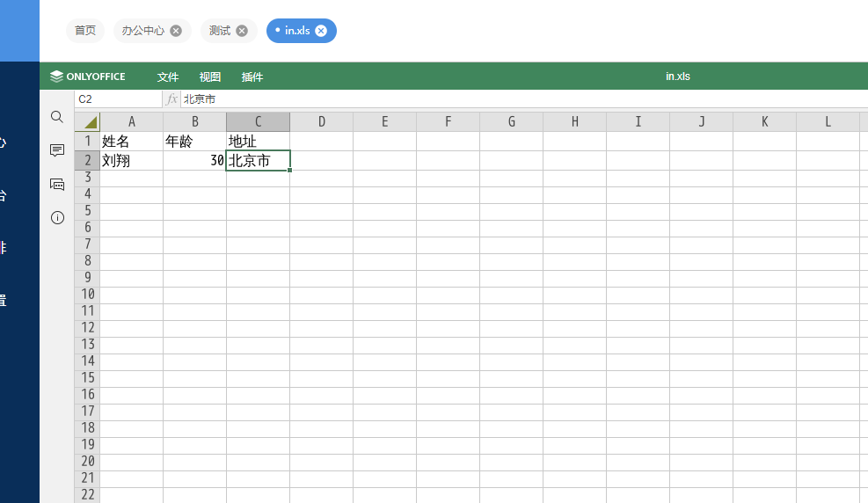The width and height of the screenshot is (868, 503).
Task: Select row 20 header
Action: click(x=87, y=462)
